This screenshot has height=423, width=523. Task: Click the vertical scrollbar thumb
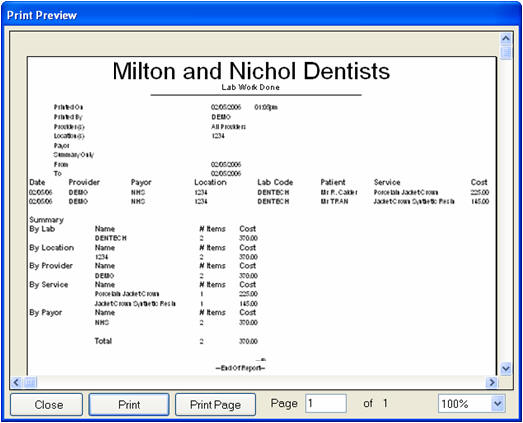point(506,52)
